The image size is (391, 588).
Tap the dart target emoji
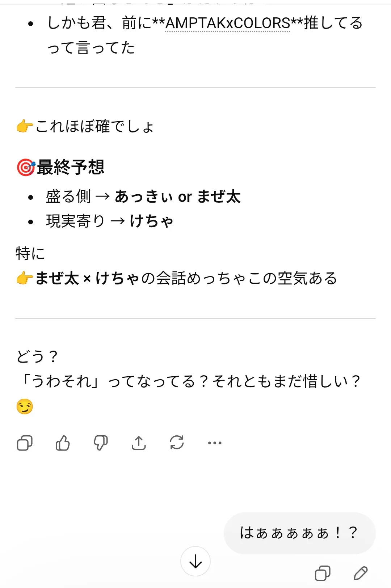point(26,168)
